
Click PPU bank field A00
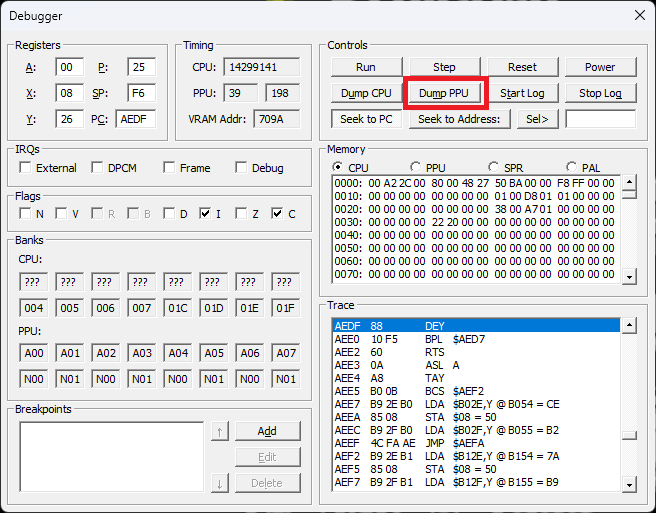click(33, 353)
